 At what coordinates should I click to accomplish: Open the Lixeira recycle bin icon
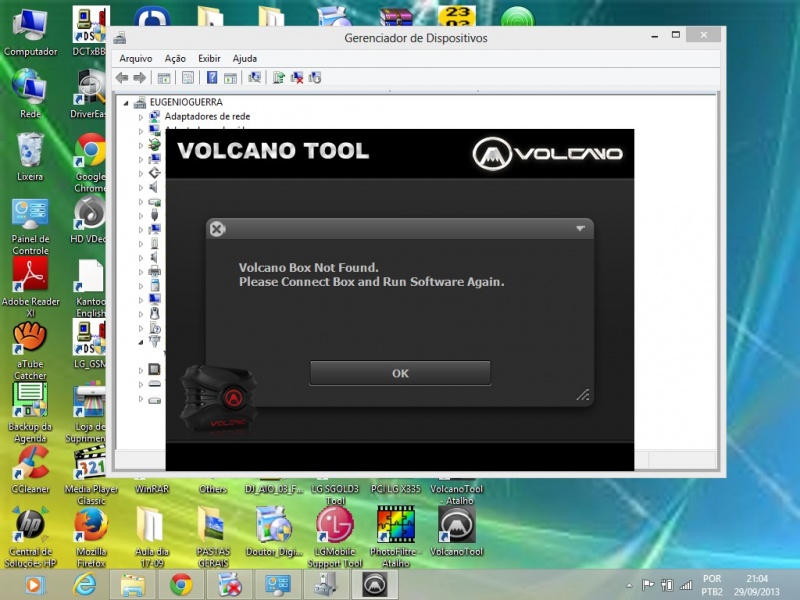(x=30, y=156)
